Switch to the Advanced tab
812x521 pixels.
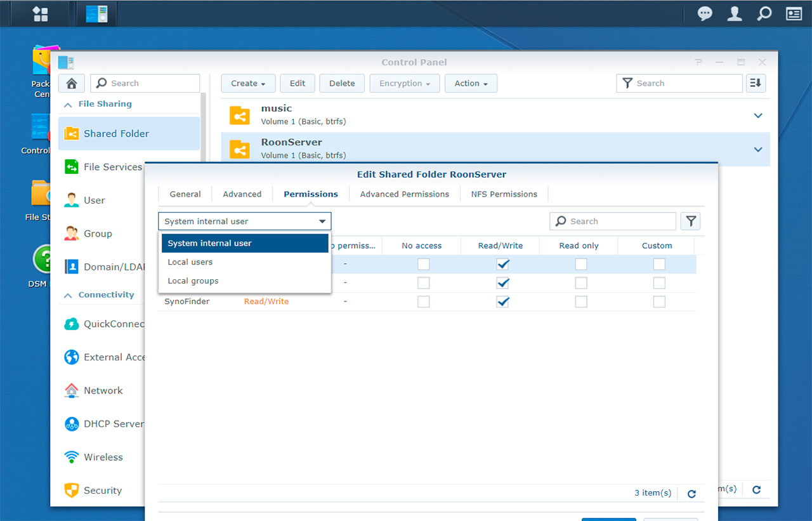coord(242,194)
